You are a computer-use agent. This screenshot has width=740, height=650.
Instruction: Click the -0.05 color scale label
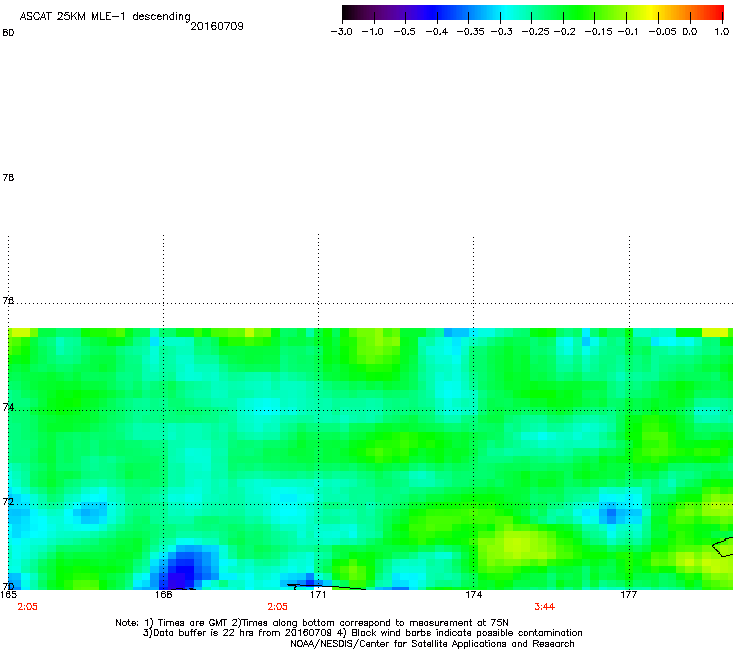click(x=662, y=32)
